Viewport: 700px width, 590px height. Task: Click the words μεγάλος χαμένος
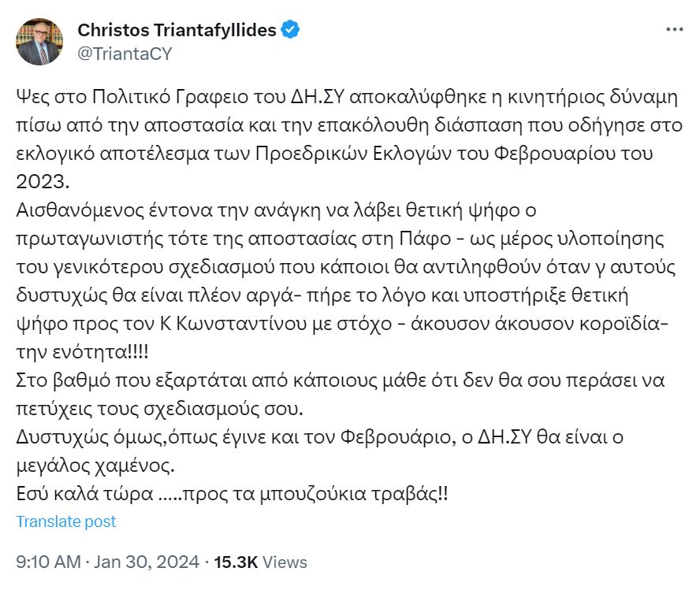click(x=95, y=466)
